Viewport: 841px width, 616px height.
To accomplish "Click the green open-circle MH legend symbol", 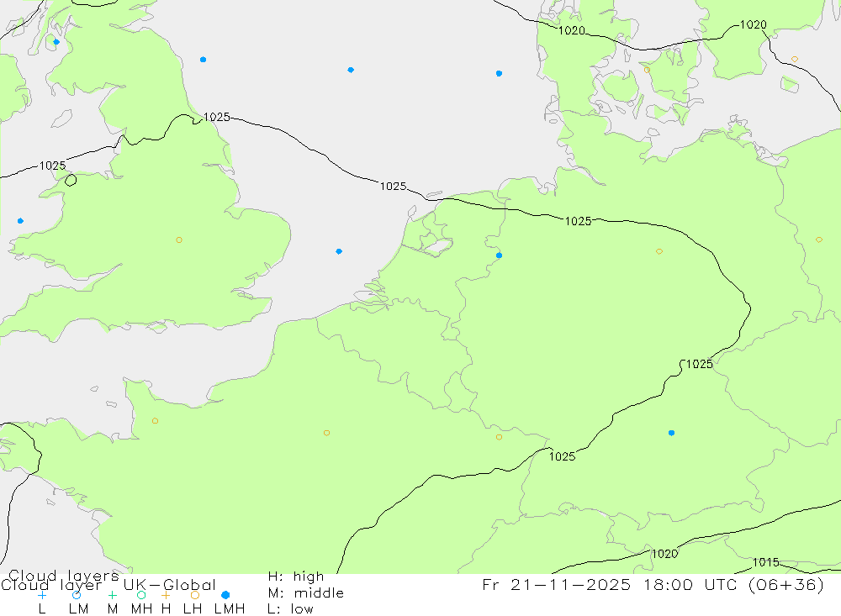I will coord(141,595).
